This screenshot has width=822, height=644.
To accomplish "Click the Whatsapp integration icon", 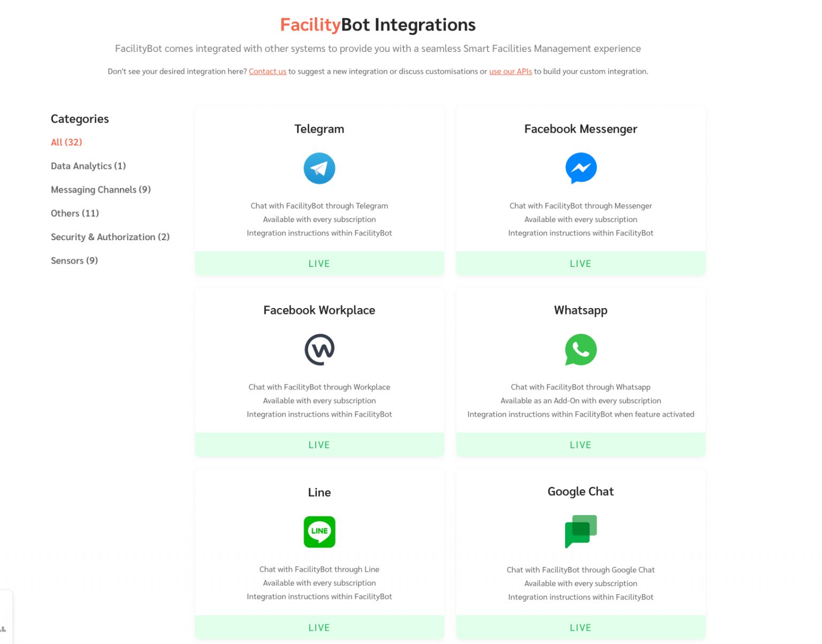I will 581,349.
